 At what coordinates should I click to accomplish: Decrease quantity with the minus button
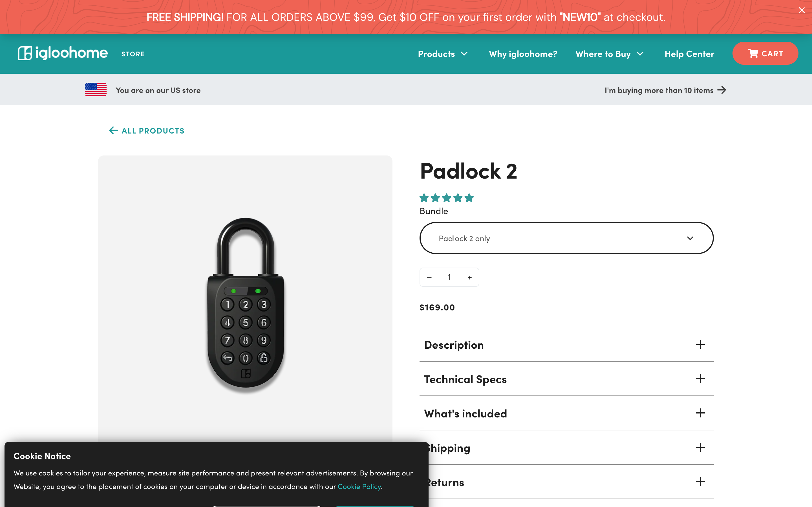tap(429, 277)
